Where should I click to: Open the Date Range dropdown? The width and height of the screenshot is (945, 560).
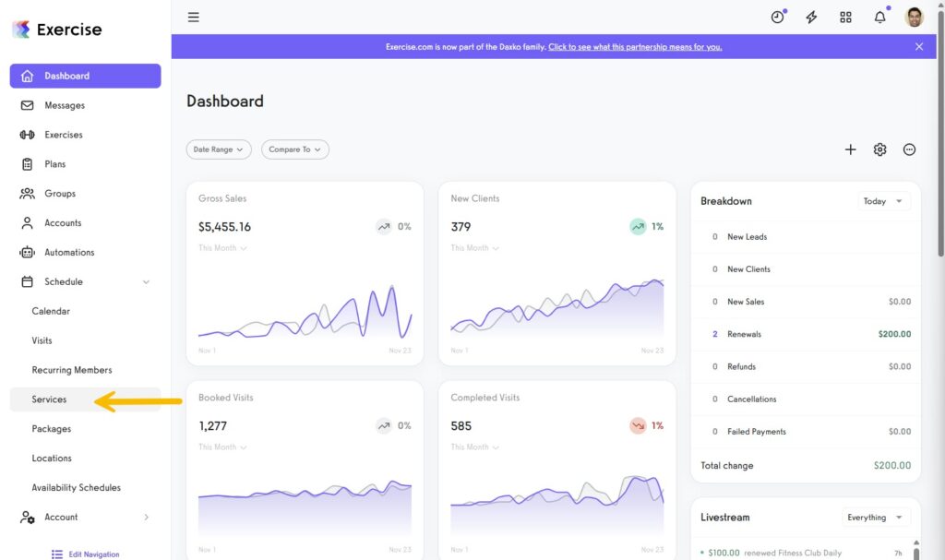tap(218, 149)
